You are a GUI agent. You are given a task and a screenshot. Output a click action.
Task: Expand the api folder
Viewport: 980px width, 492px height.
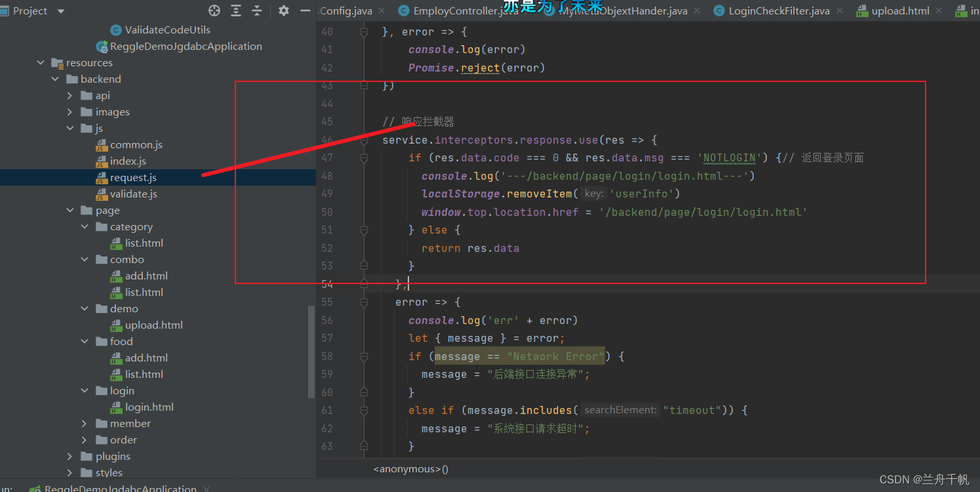69,96
